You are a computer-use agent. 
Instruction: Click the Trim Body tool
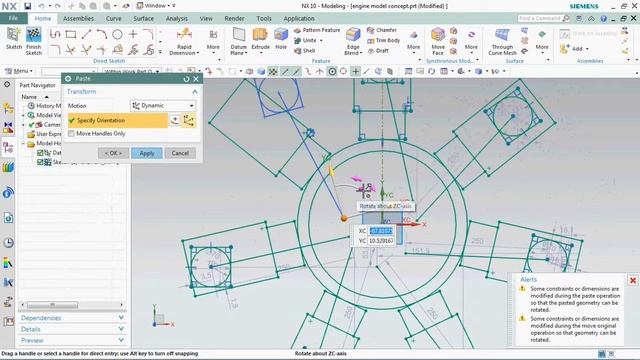click(x=384, y=40)
